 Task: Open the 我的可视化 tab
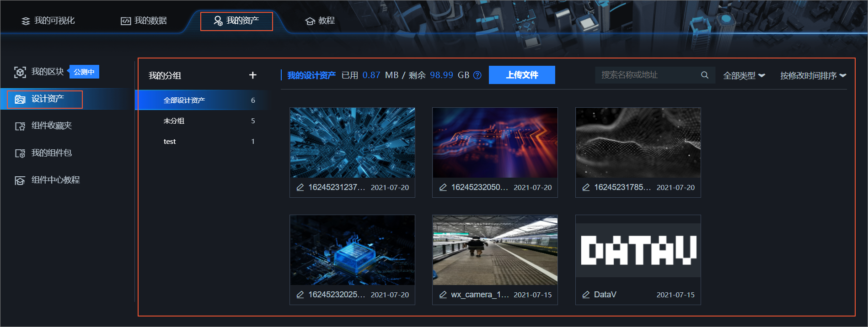pos(48,21)
